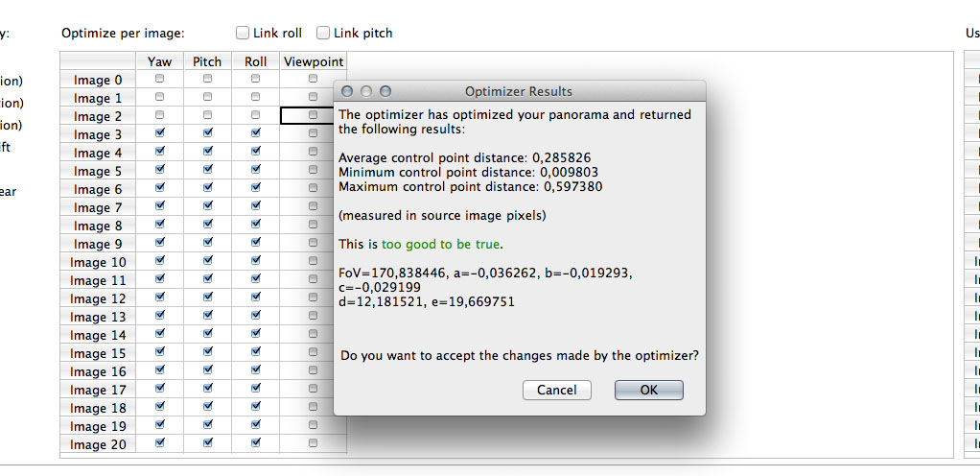Toggle Roll checkbox for Image 10
The width and height of the screenshot is (980, 476).
256,262
